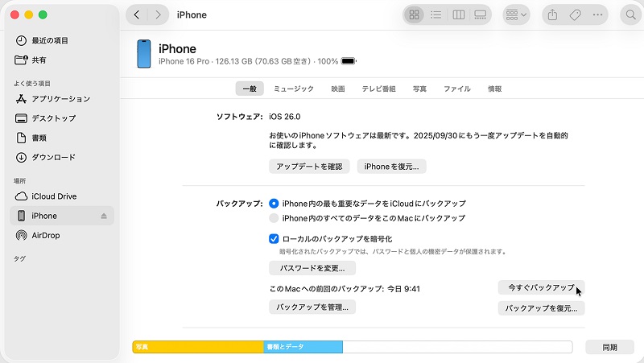Click the よく使う項目 sidebar section header

[x=32, y=84]
